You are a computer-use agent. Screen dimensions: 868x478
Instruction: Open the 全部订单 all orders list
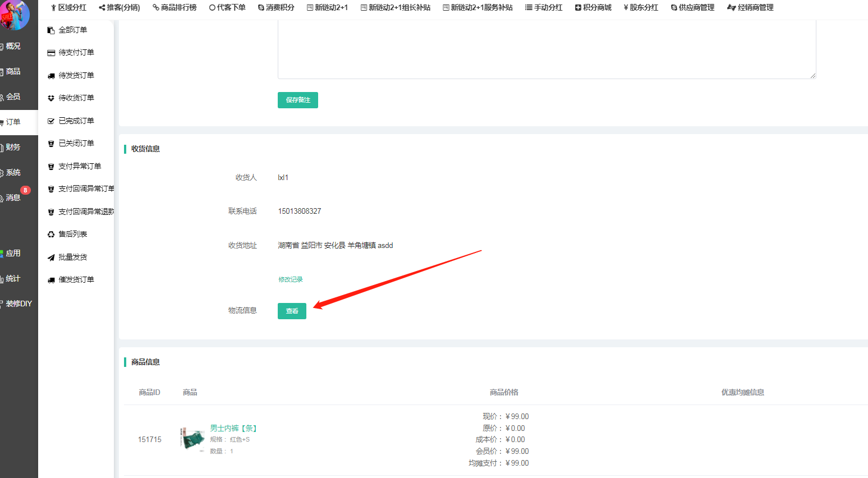pyautogui.click(x=72, y=30)
